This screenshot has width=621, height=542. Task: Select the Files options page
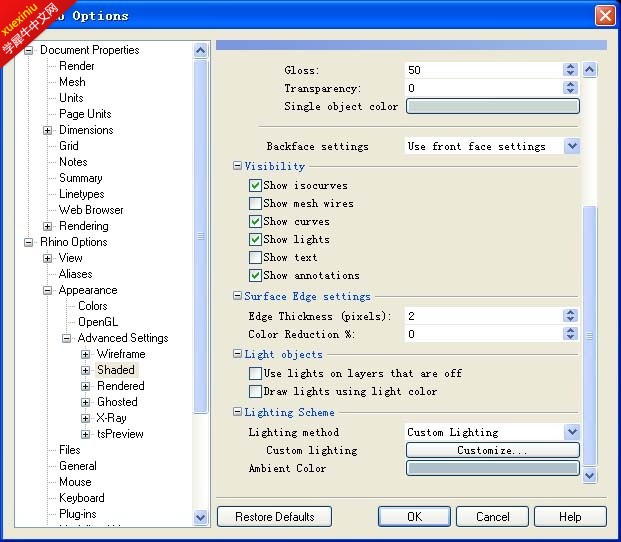click(70, 450)
